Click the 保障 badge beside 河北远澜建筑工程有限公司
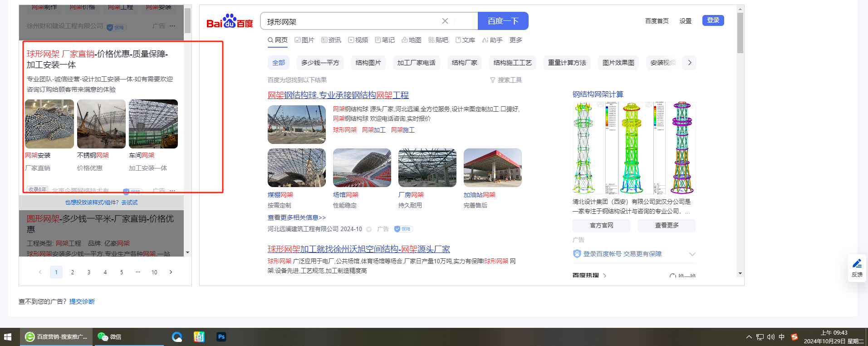The width and height of the screenshot is (868, 346). [403, 229]
